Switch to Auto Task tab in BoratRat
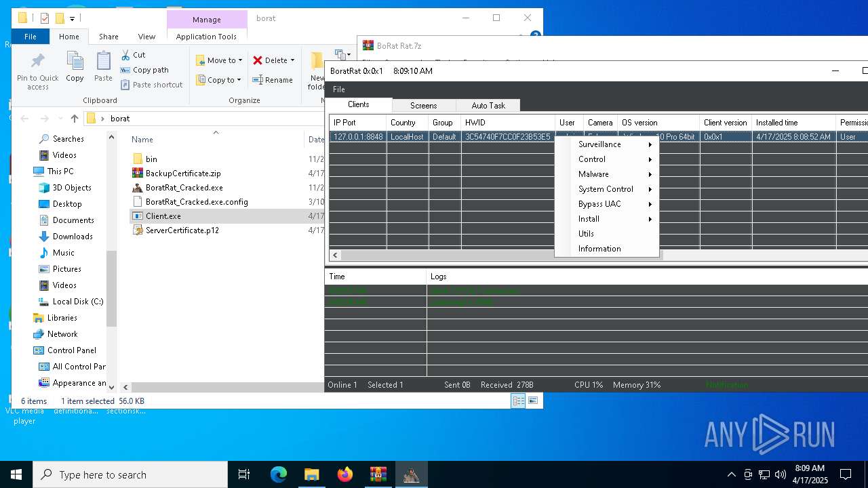868x488 pixels. coord(488,106)
